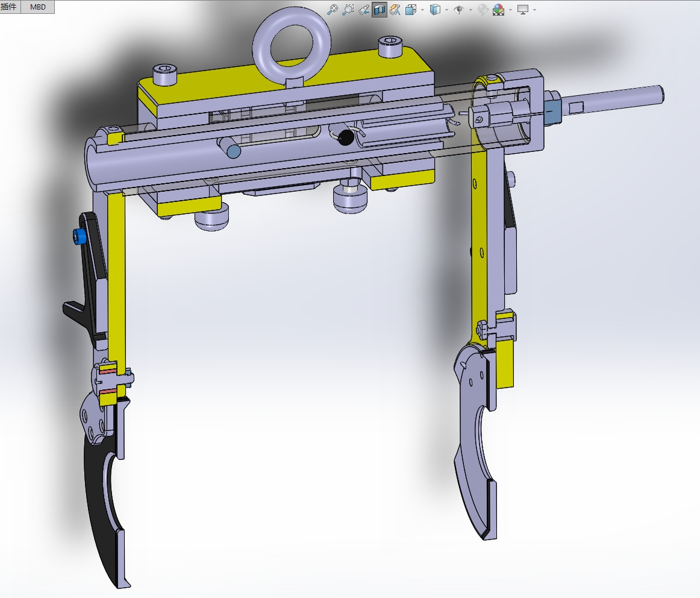Viewport: 700px width, 598px height.
Task: Expand the Hide/Show Items dropdown arrow
Action: click(x=470, y=10)
